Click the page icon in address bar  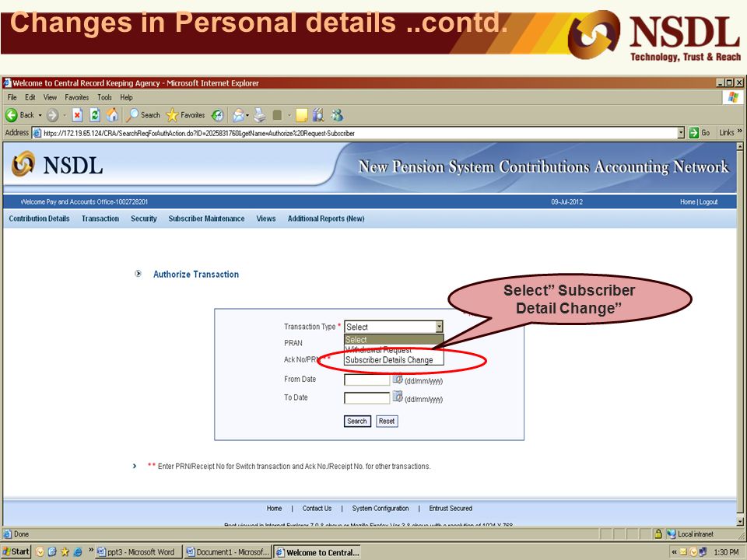click(x=37, y=133)
